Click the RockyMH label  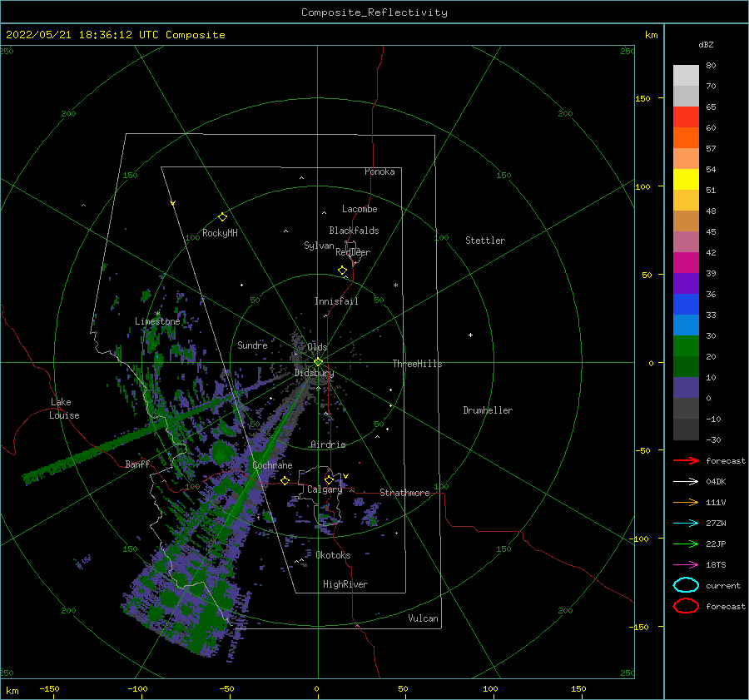tap(220, 233)
